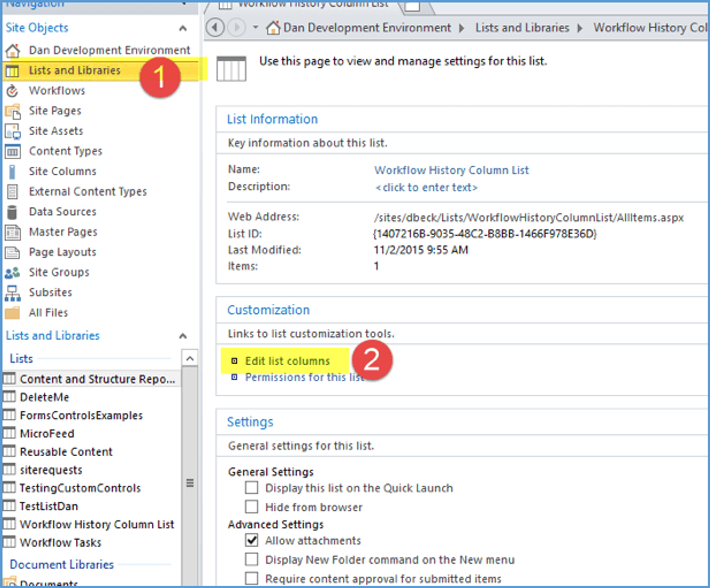Click the Forward navigation arrow
710x588 pixels.
point(237,27)
